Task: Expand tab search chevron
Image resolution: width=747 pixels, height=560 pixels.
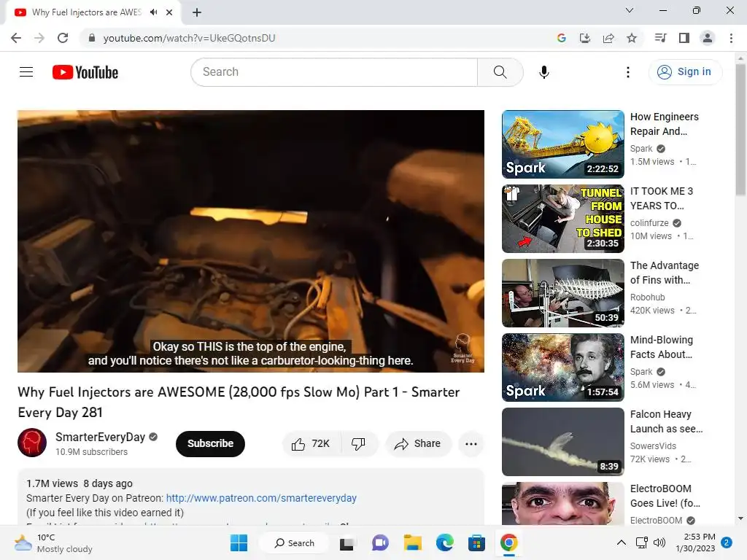Action: point(630,10)
